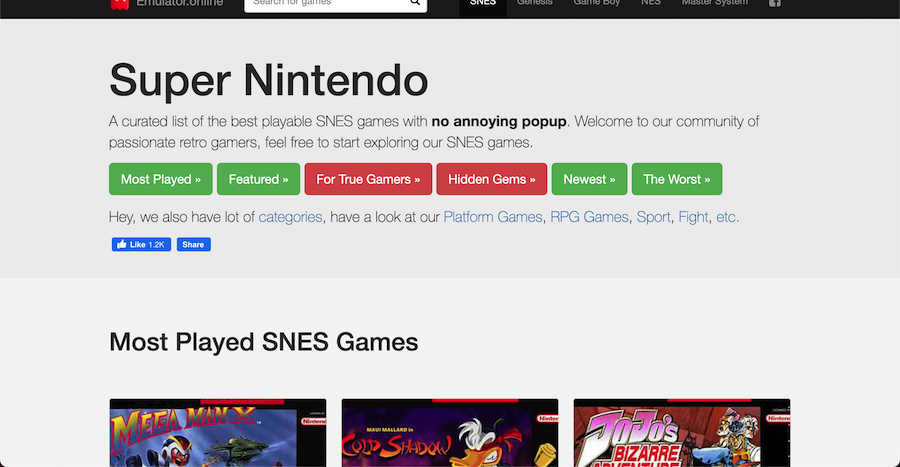Open The Worst » list
This screenshot has width=900, height=467.
(677, 179)
